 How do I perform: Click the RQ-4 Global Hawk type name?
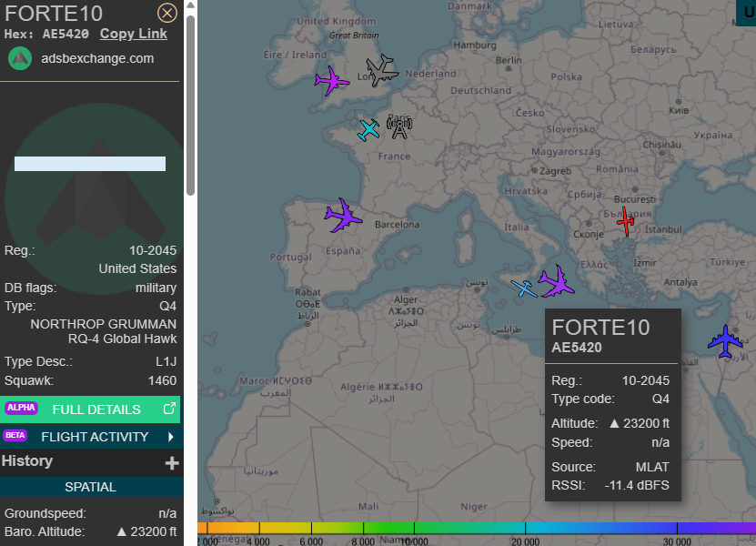(x=122, y=339)
